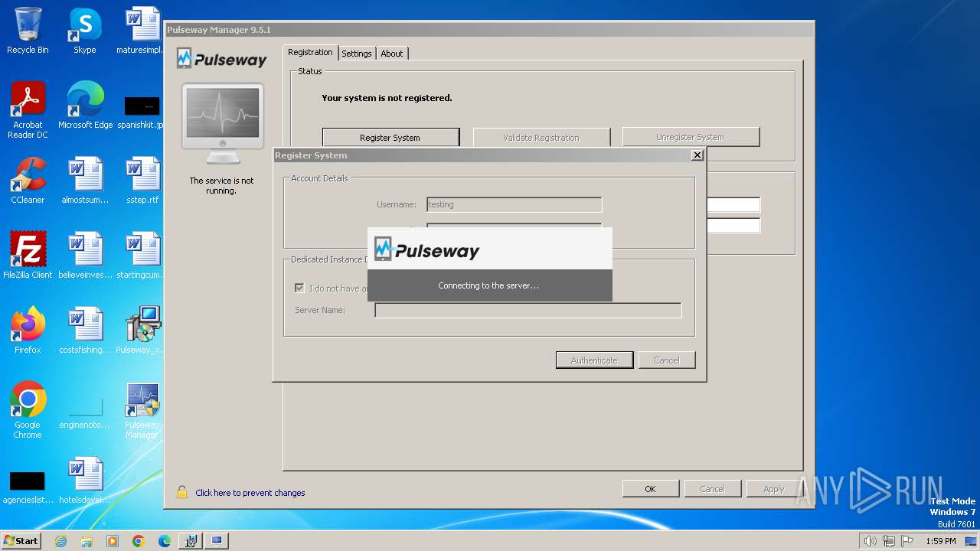Switch to the Registration tab
The width and height of the screenshot is (980, 551).
coord(310,52)
